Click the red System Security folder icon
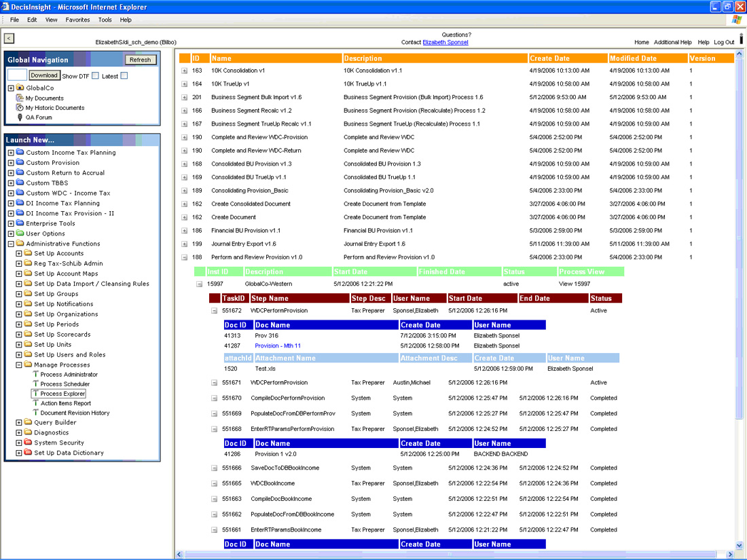The height and width of the screenshot is (560, 747). click(28, 443)
